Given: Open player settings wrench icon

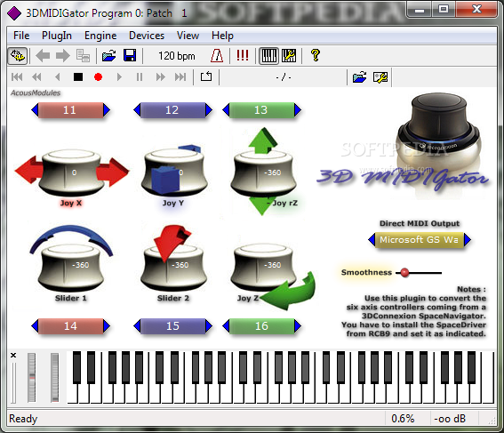Looking at the screenshot, I should [380, 77].
